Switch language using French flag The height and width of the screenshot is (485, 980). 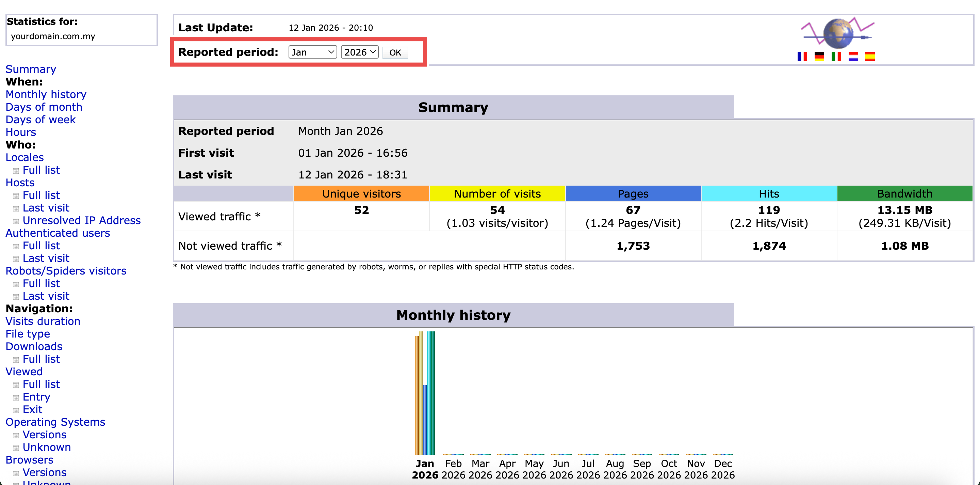click(x=802, y=57)
